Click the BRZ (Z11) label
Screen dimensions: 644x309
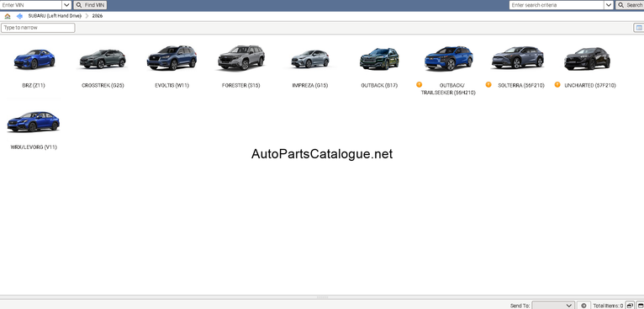(x=34, y=86)
